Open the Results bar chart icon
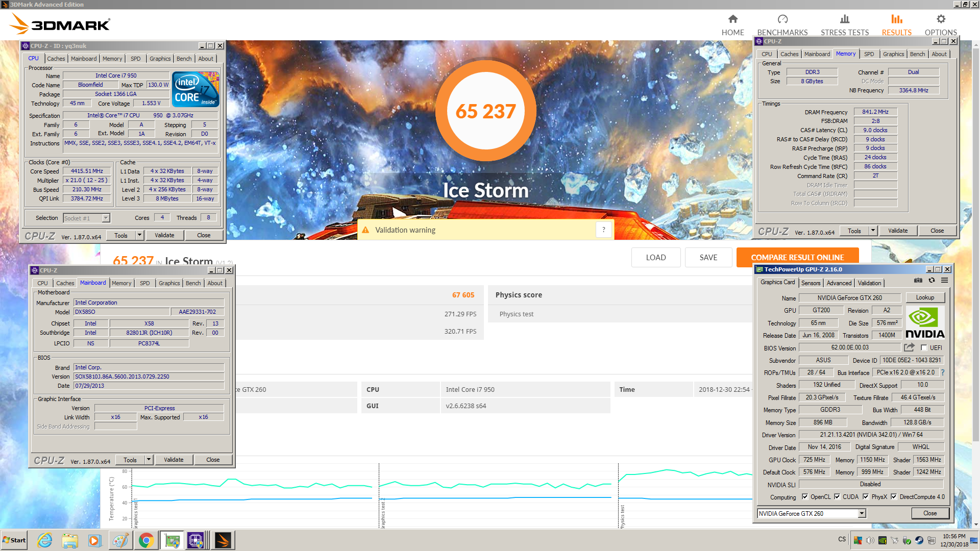980x551 pixels. [896, 19]
